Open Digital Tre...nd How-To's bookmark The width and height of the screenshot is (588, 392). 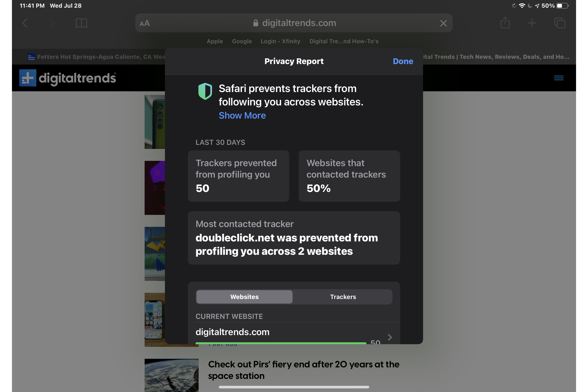pos(344,41)
